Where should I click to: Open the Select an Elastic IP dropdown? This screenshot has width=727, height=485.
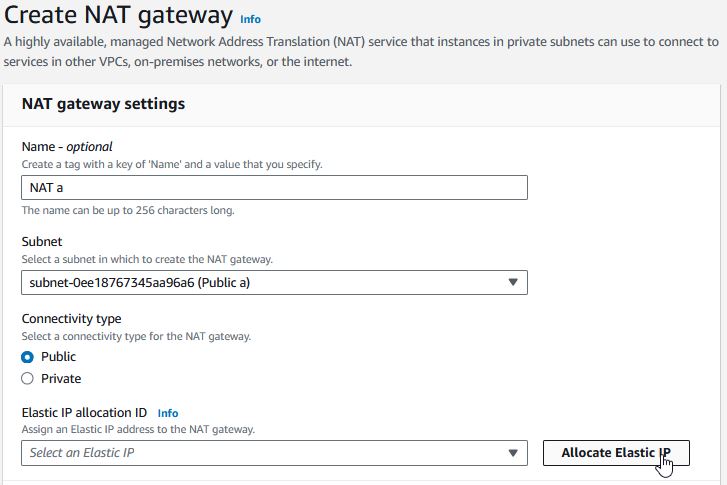point(274,453)
